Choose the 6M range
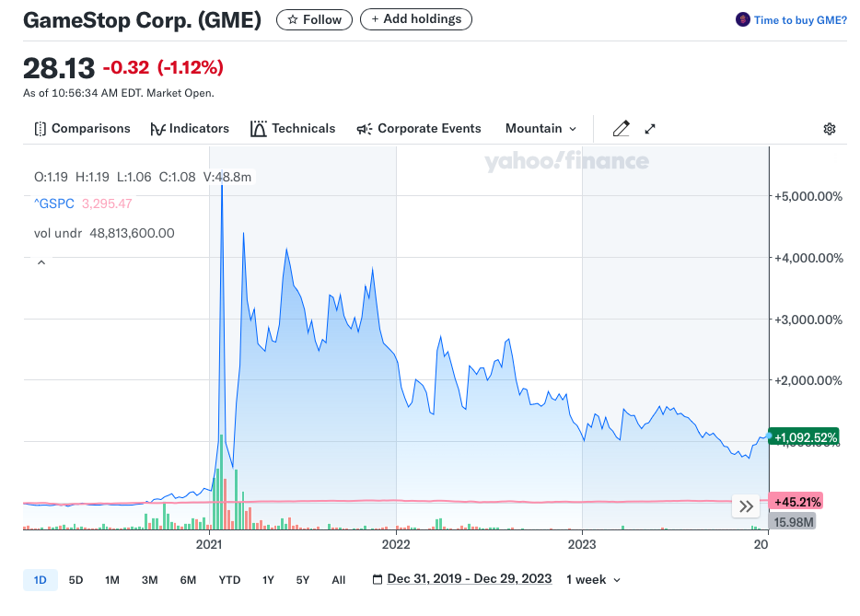 (x=188, y=580)
